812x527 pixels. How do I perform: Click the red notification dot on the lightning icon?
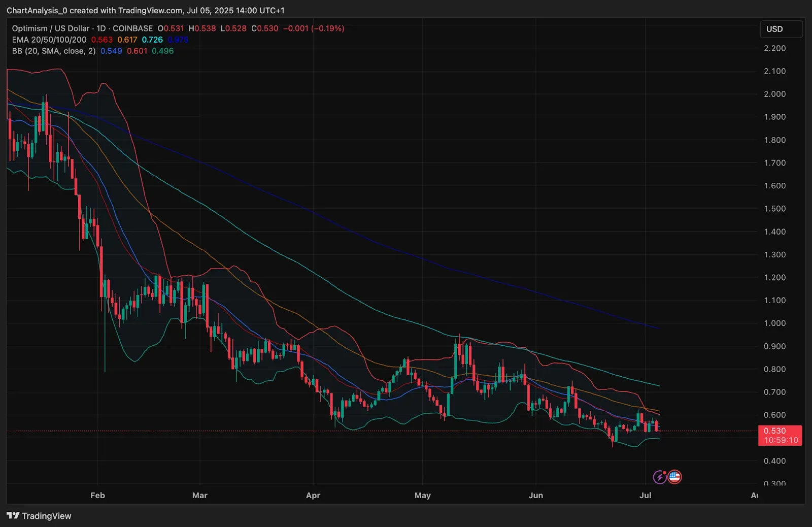664,472
